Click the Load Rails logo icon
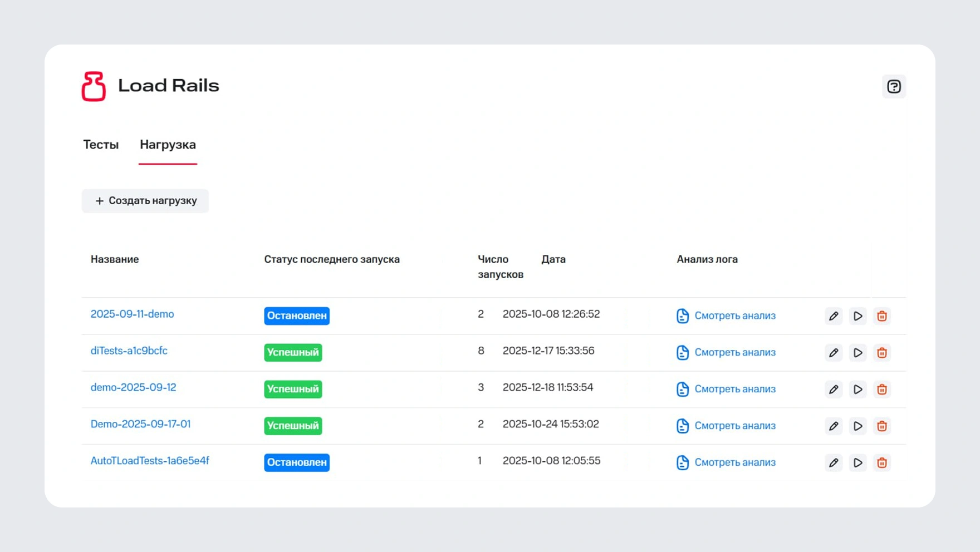This screenshot has height=552, width=980. click(x=94, y=86)
